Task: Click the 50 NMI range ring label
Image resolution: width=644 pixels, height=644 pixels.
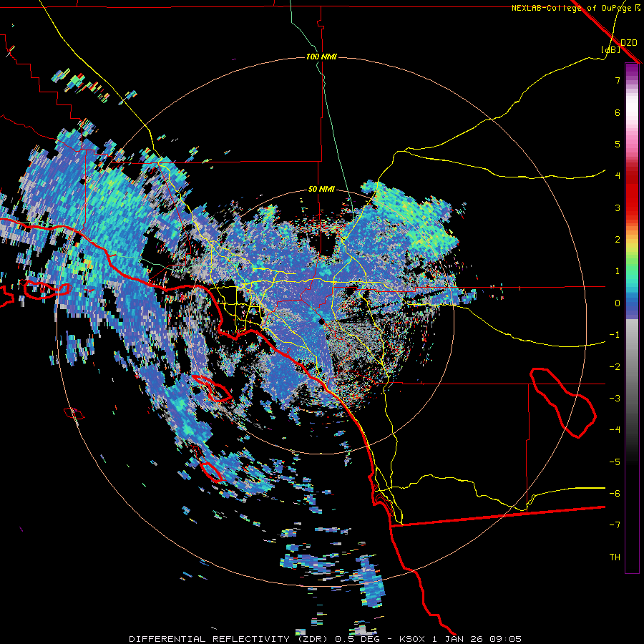Action: click(x=321, y=189)
